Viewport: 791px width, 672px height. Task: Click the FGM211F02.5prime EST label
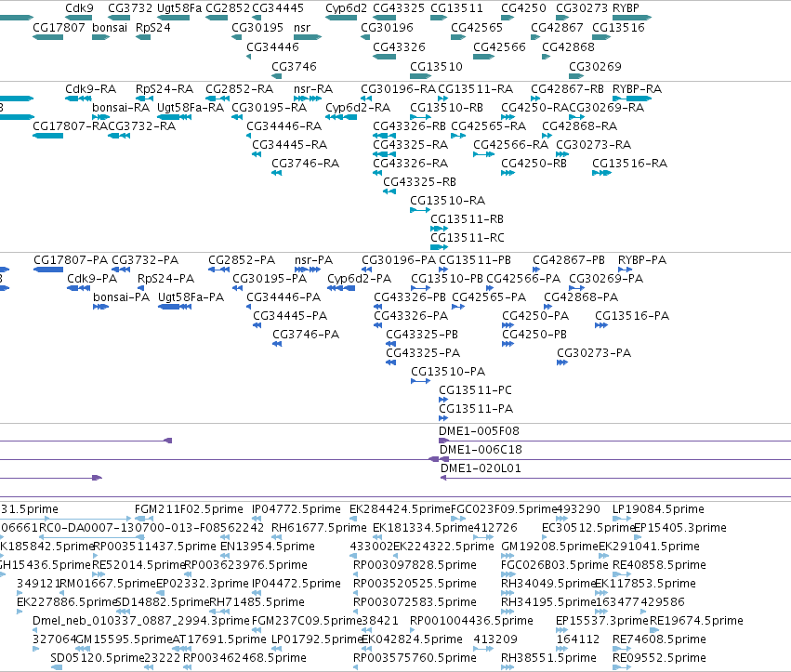190,509
